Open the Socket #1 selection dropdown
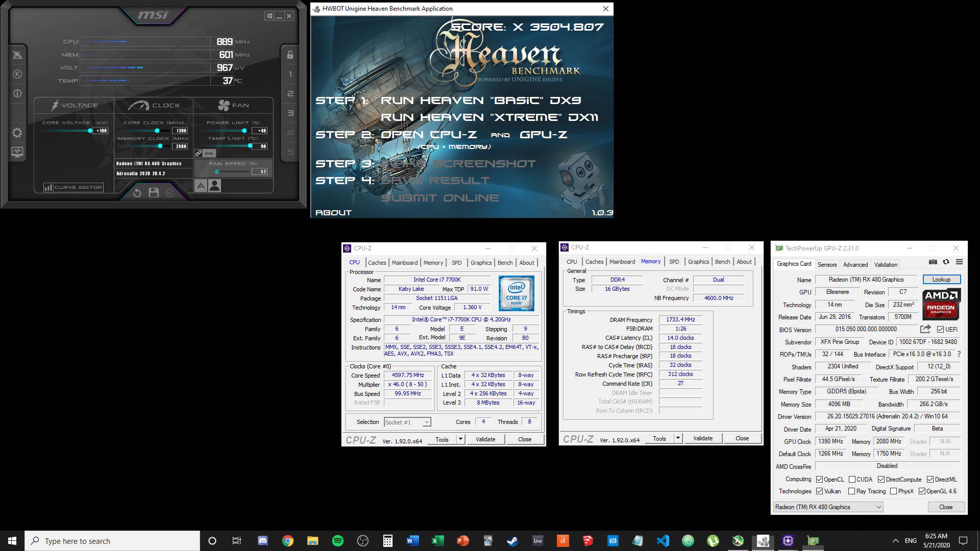 (407, 422)
